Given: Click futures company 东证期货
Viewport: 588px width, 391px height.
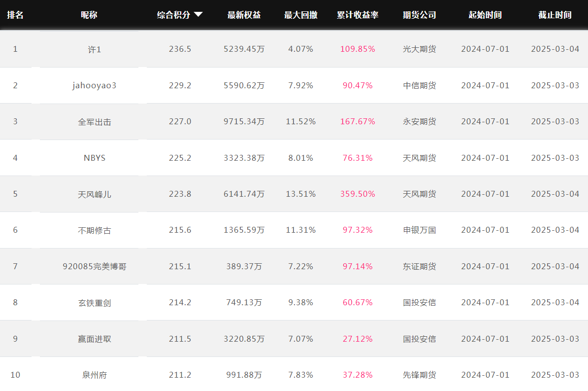Looking at the screenshot, I should pyautogui.click(x=420, y=266).
